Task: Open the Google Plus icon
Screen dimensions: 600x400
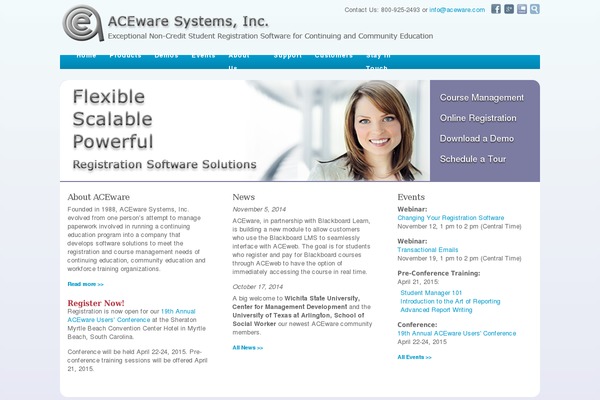Action: 509,9
